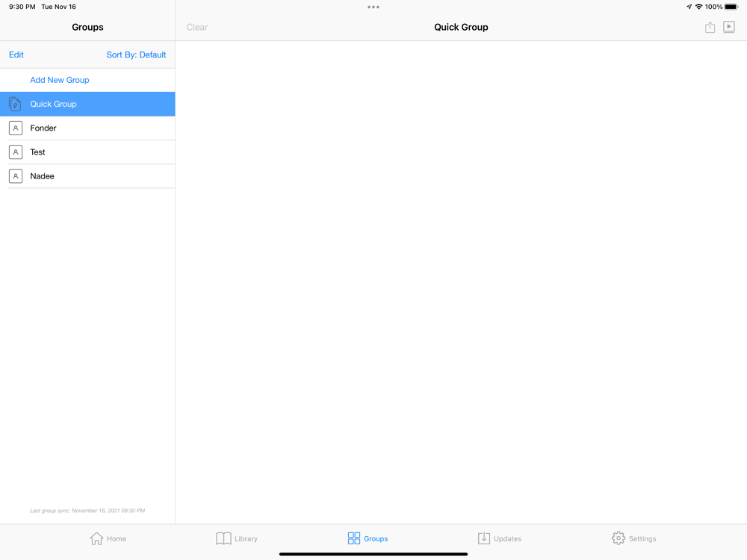
Task: Tap the Groups grid icon
Action: click(354, 538)
